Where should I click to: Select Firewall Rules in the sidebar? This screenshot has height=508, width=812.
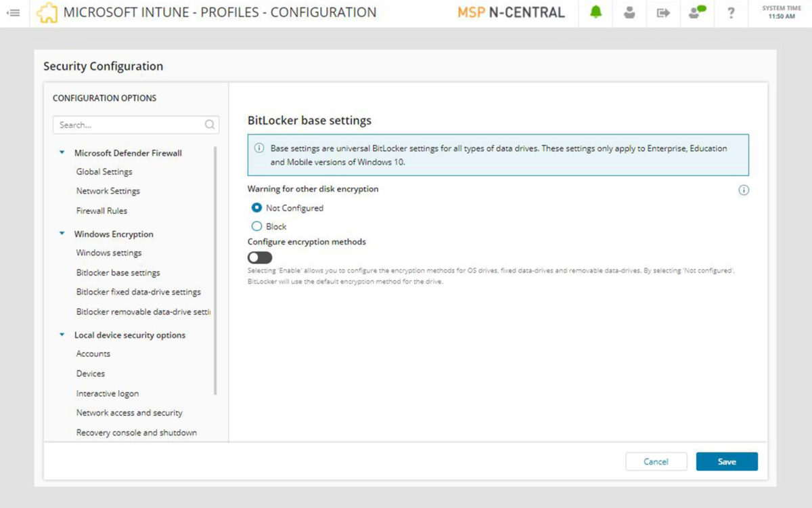pyautogui.click(x=101, y=211)
